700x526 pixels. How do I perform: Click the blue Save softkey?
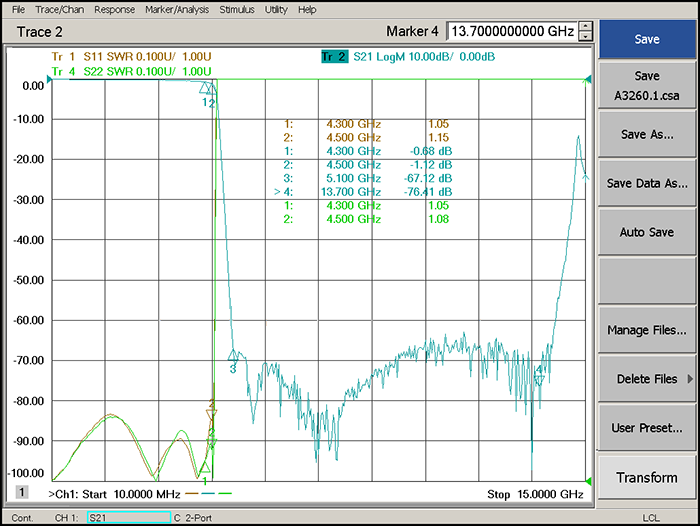(647, 39)
